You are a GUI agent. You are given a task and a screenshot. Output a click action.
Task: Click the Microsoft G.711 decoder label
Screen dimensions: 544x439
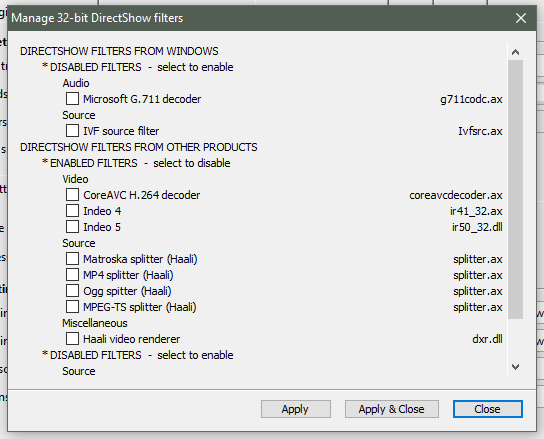142,99
